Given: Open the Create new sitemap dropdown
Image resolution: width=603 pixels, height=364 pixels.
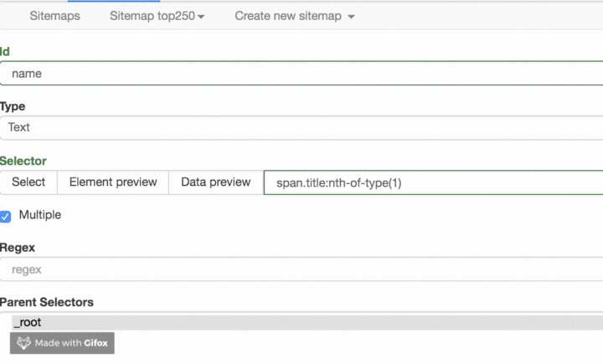Looking at the screenshot, I should coord(294,16).
